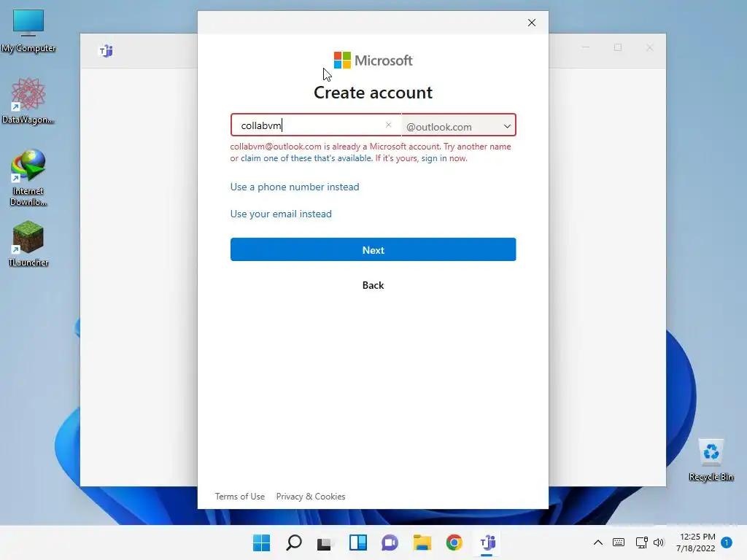Open the @outlook.com domain dropdown
This screenshot has height=560, width=747.
pyautogui.click(x=458, y=126)
